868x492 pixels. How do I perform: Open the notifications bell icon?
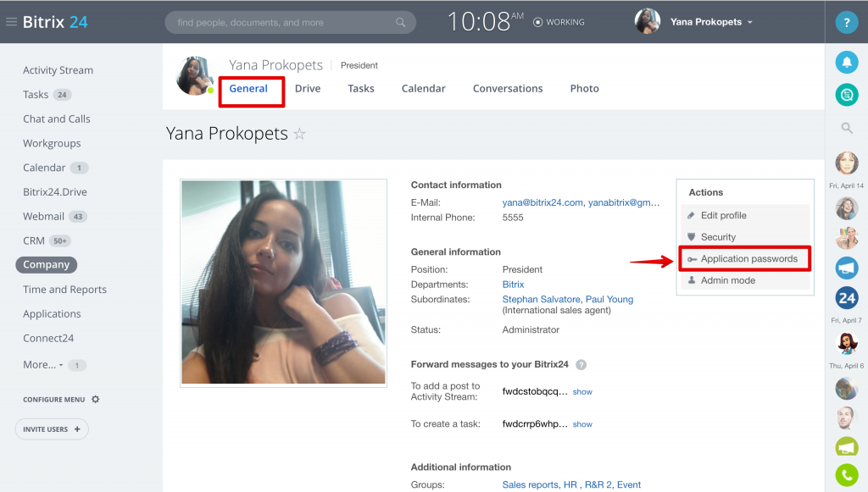(x=847, y=63)
